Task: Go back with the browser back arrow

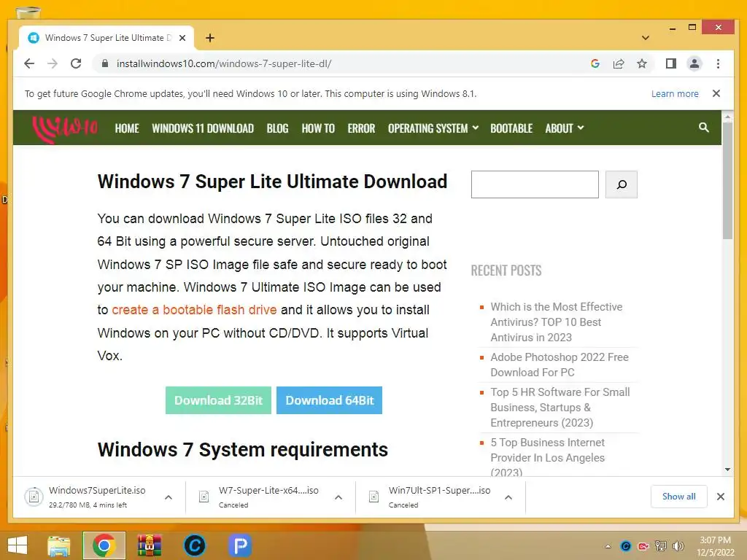Action: pyautogui.click(x=29, y=63)
